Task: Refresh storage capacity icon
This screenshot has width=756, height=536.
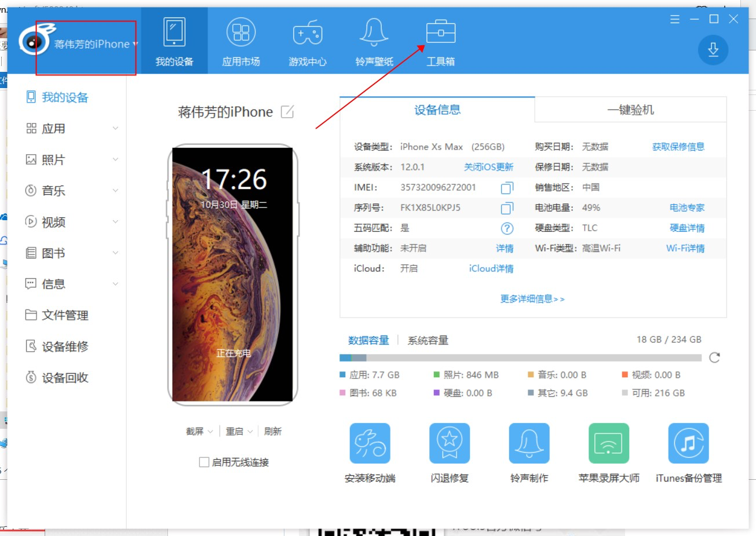Action: click(x=714, y=358)
